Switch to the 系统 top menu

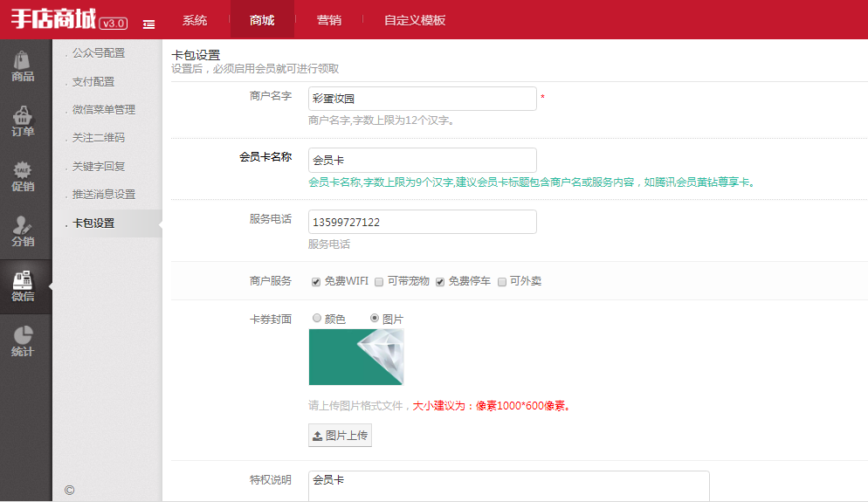click(x=195, y=20)
